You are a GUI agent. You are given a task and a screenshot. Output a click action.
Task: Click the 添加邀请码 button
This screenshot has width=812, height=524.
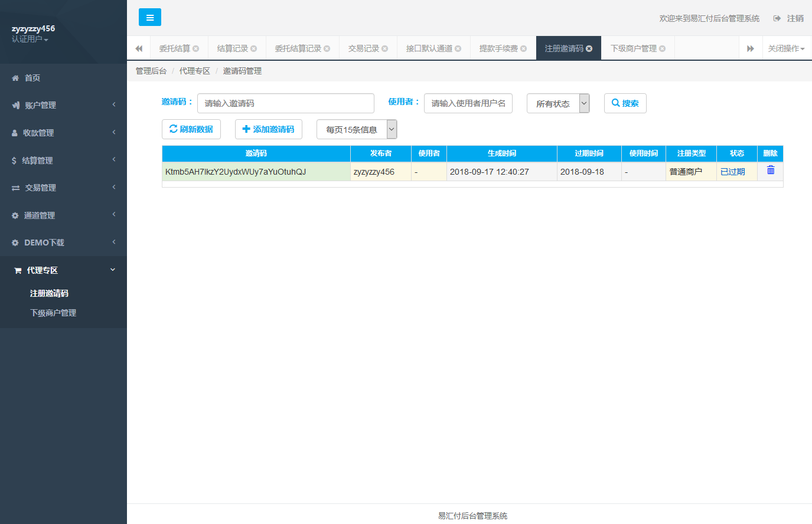click(x=268, y=129)
